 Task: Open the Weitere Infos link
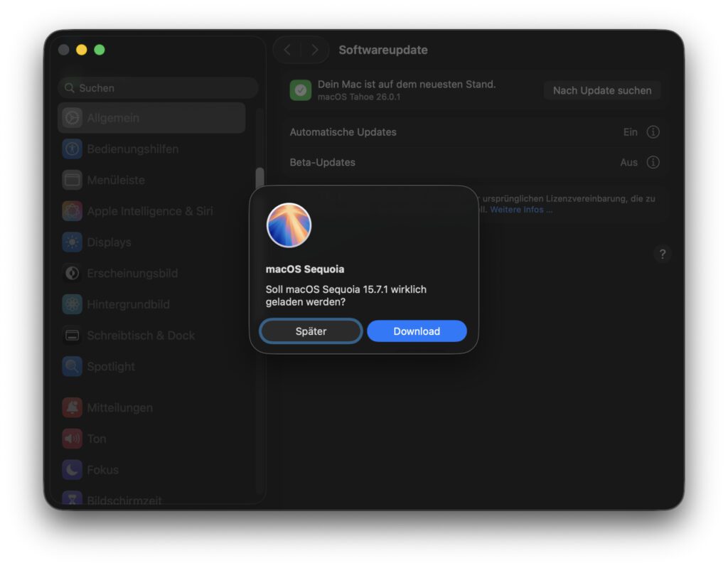520,210
